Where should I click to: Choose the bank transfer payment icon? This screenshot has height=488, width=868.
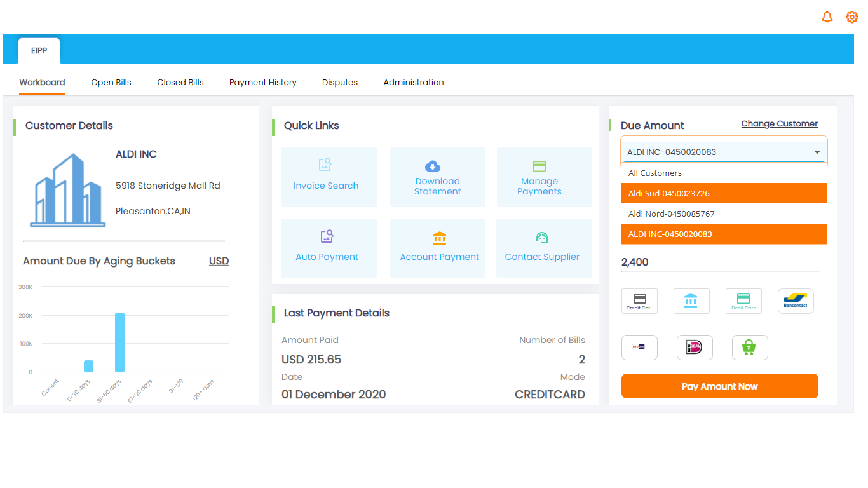pos(691,301)
